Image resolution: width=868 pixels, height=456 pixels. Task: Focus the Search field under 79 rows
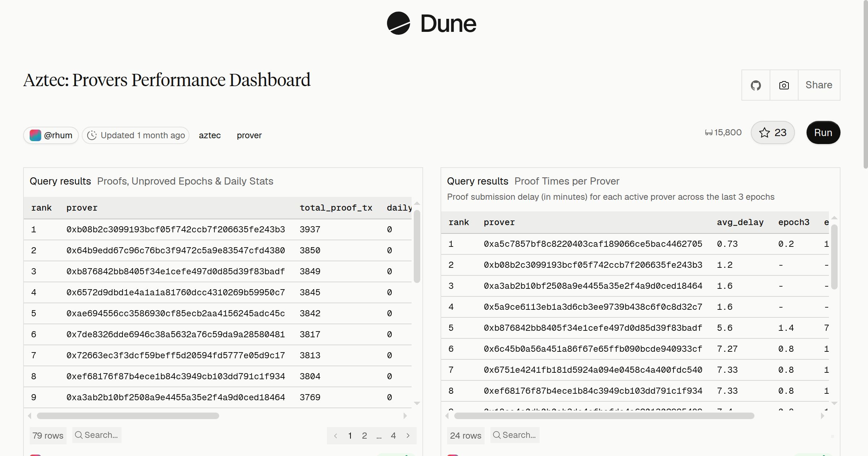97,435
